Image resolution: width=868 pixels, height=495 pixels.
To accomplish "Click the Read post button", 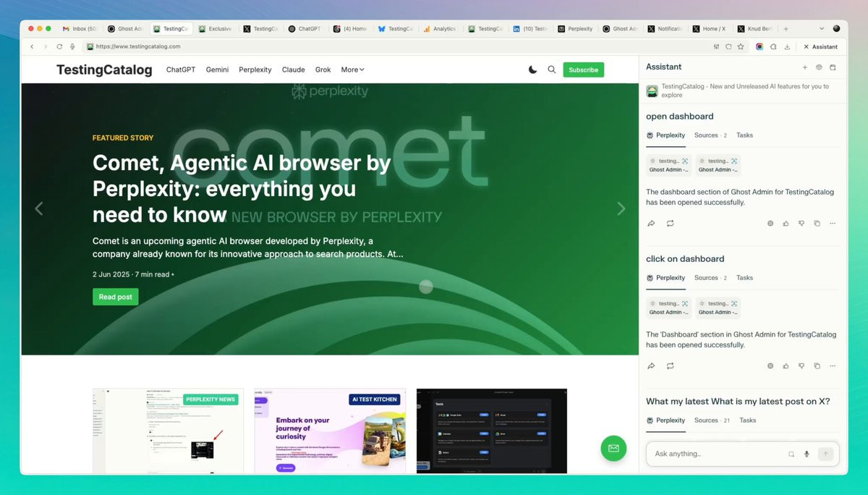I will [x=115, y=297].
